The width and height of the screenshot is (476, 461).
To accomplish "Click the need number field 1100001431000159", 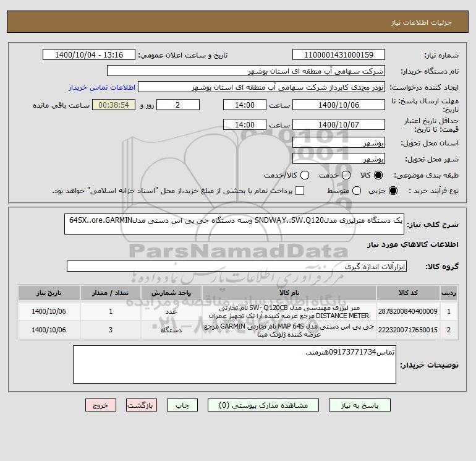I will pos(339,55).
